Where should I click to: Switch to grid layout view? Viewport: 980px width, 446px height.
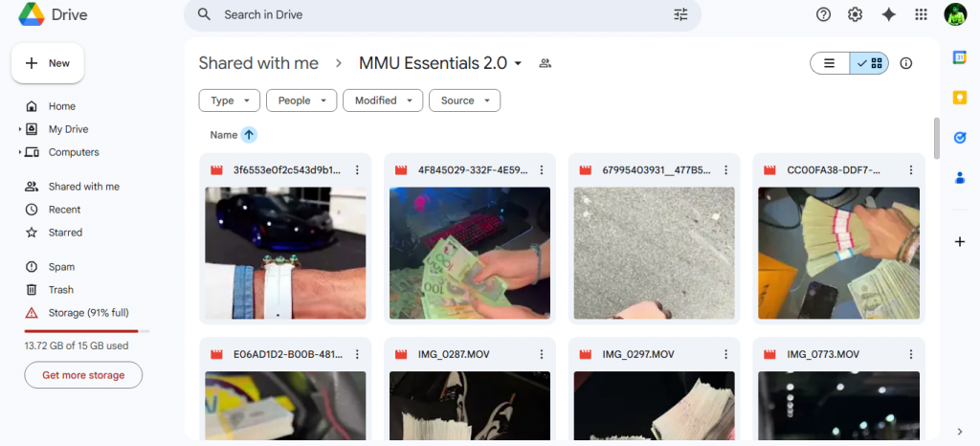pyautogui.click(x=870, y=63)
